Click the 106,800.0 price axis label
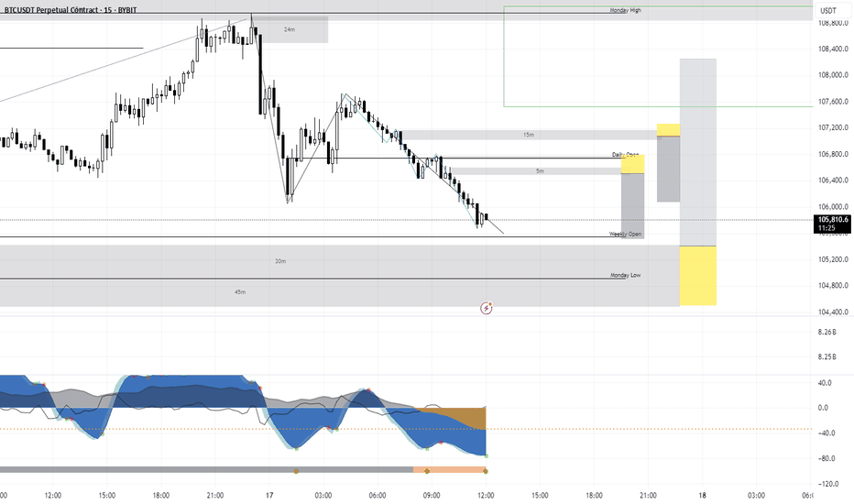Viewport: 854px width, 504px height. pyautogui.click(x=833, y=154)
